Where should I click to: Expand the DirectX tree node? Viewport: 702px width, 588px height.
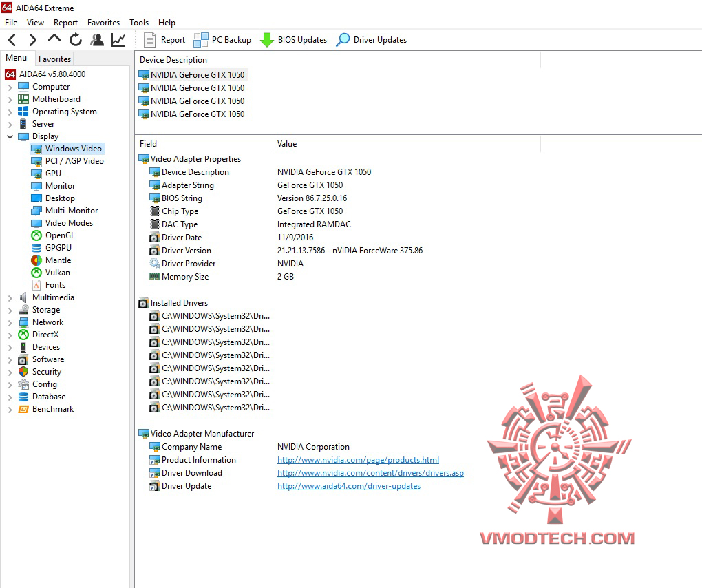click(x=10, y=335)
